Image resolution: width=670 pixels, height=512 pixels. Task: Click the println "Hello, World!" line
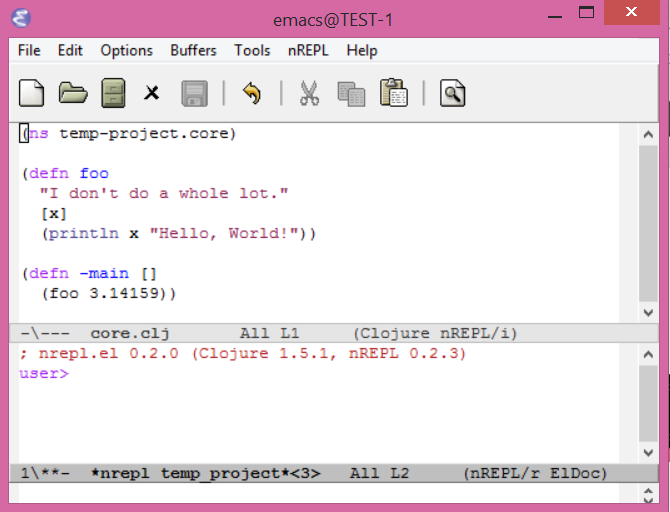click(x=179, y=233)
